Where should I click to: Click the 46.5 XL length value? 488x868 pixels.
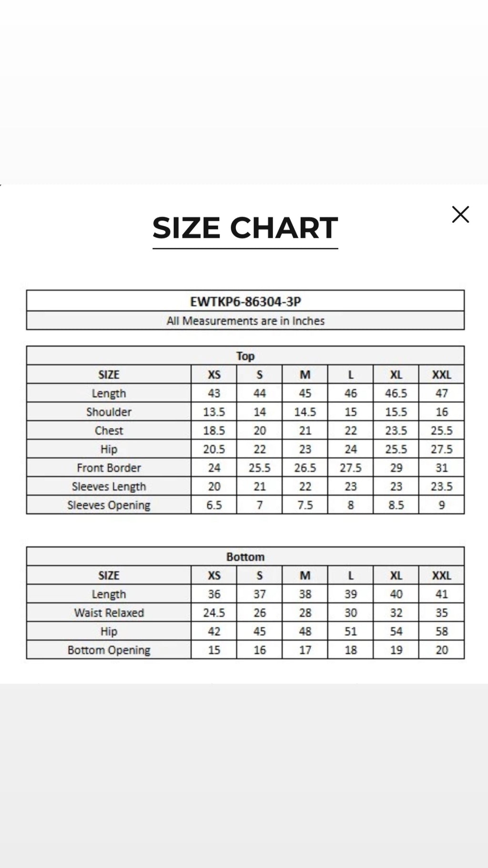click(x=396, y=393)
